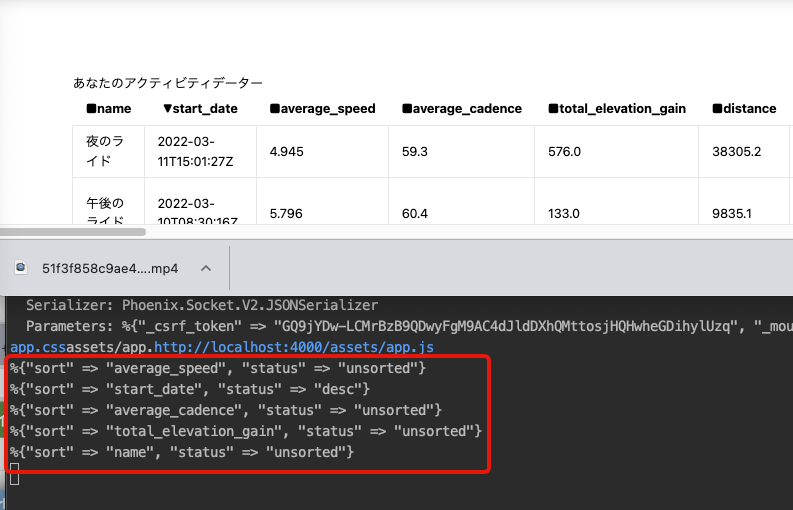Click the Parameters _csrf_token terminal line
The image size is (793, 510).
(409, 326)
